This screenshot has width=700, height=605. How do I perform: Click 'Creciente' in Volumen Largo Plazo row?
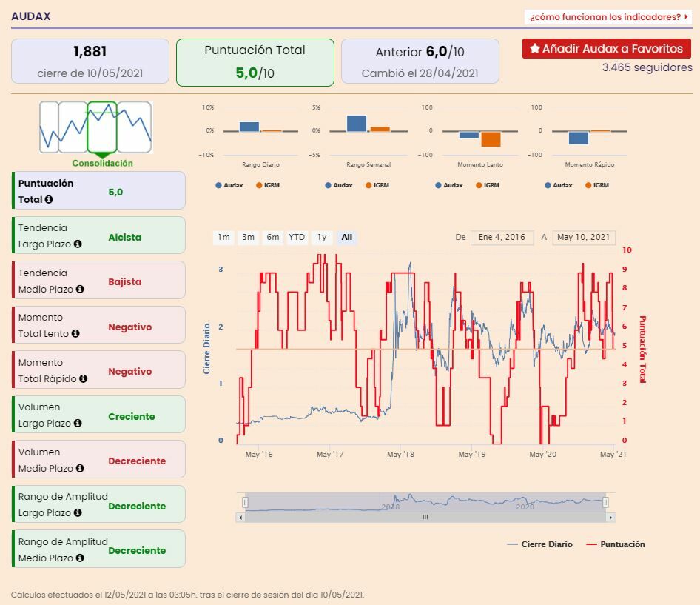point(132,416)
